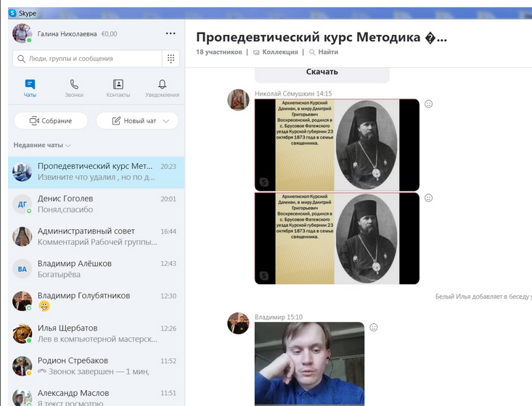
Task: Collapse the Недавние чаты list
Action: click(42, 145)
